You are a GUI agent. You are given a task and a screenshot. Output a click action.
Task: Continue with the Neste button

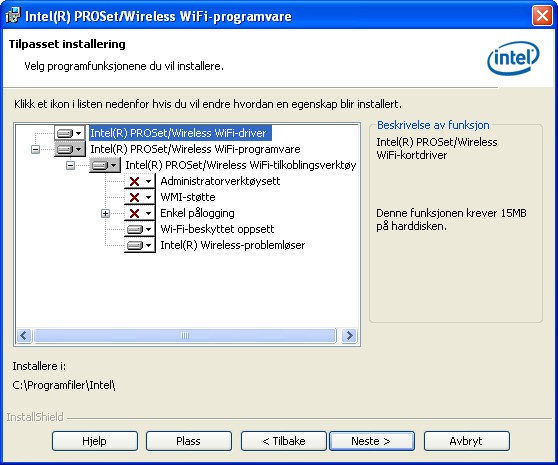click(x=372, y=441)
